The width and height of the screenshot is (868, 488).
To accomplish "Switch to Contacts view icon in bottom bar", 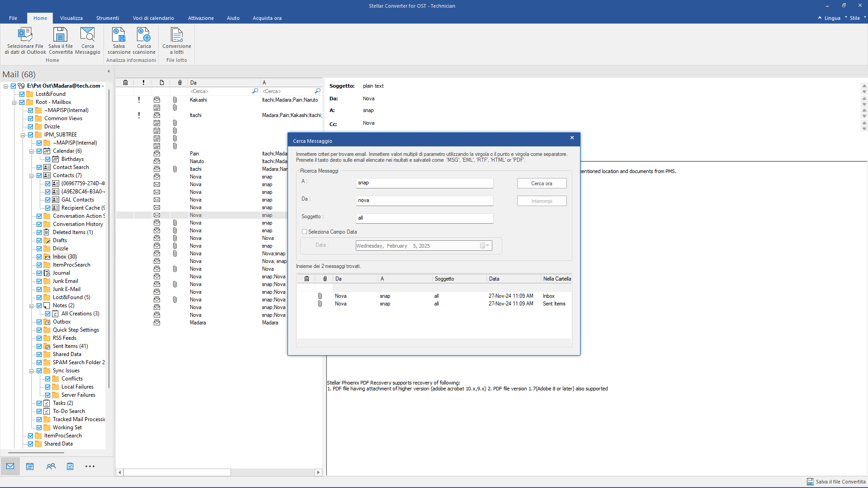I will click(51, 466).
